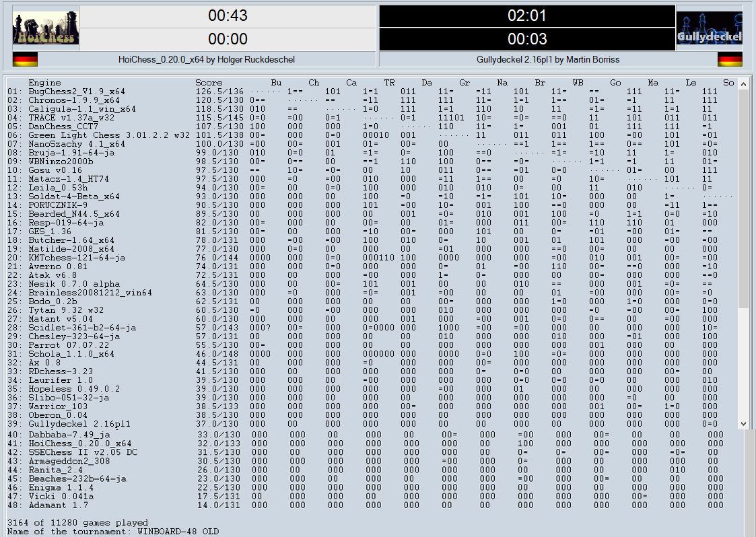Click the Caligula-1.1_win_x64 row name
Viewport: 756px width, 537px height.
point(82,109)
